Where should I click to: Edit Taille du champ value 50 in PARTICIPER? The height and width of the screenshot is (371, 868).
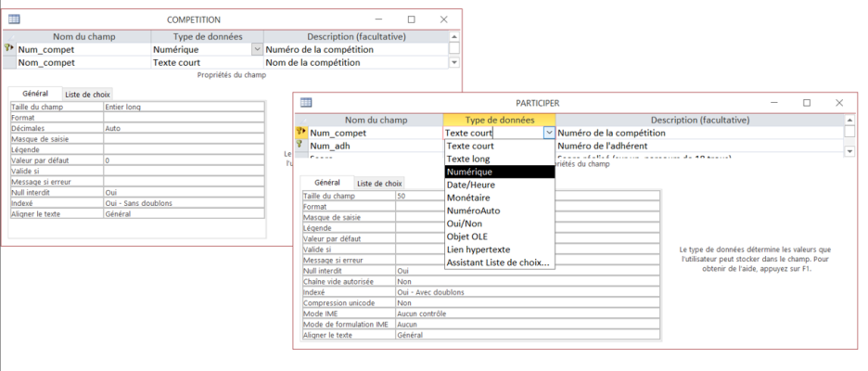[528, 196]
